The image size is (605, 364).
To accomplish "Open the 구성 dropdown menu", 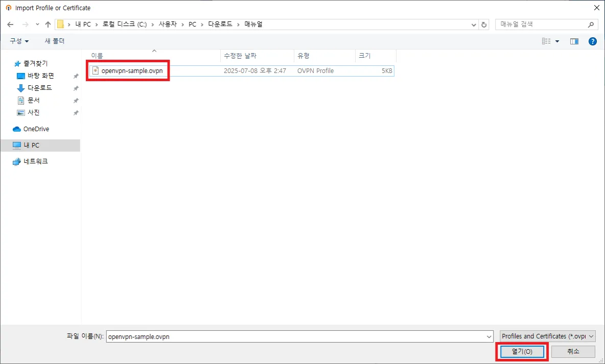I will pyautogui.click(x=18, y=41).
